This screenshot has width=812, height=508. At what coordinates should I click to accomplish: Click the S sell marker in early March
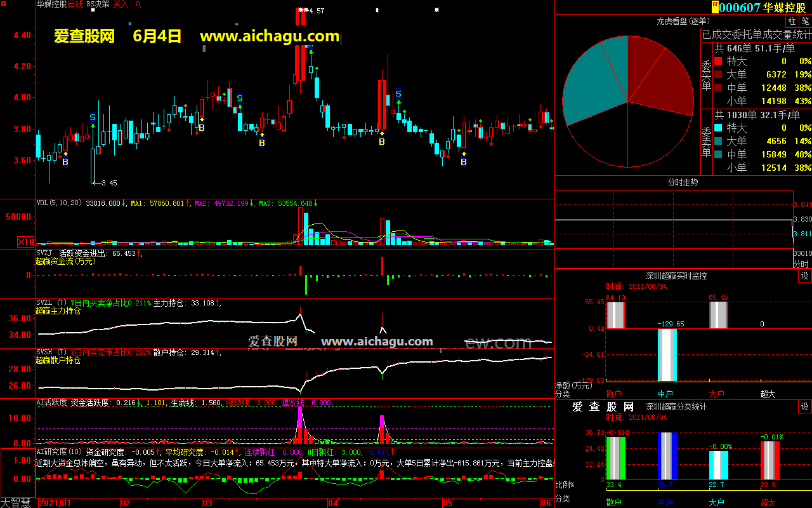[240, 98]
